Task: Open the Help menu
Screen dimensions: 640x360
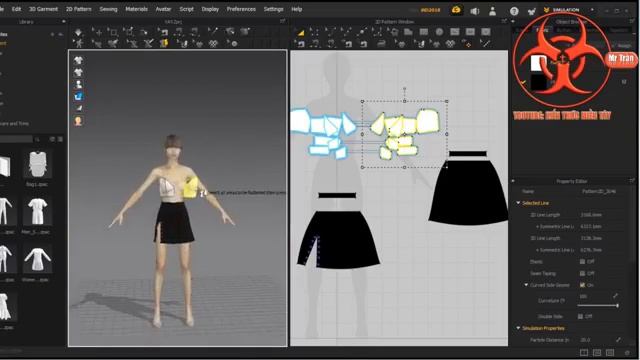Action: 297,9
